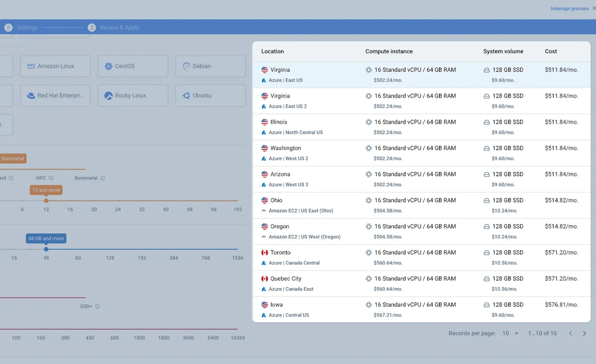Set RAM slider to 128
The image size is (596, 364).
pos(110,249)
